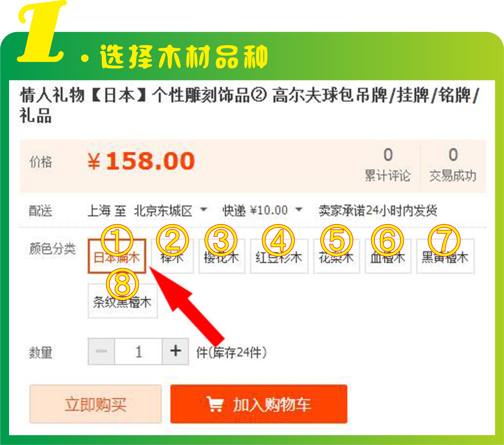Click the quantity input field

(x=138, y=351)
